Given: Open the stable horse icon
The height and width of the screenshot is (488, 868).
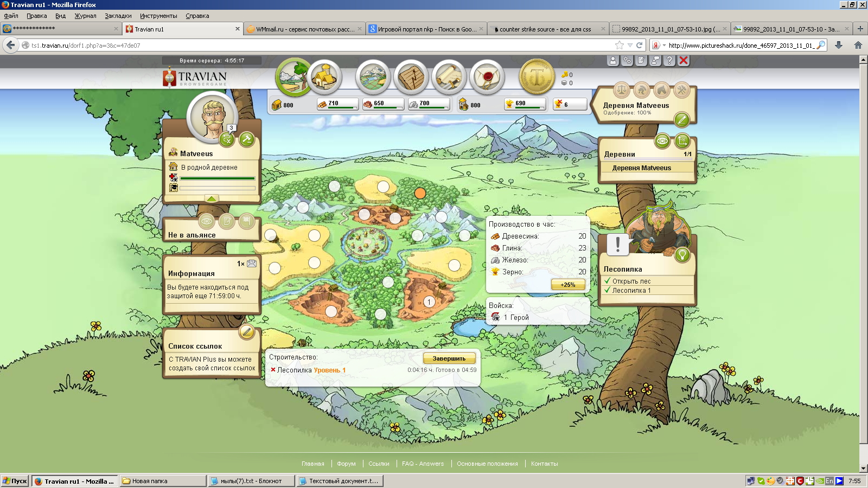Looking at the screenshot, I should pos(662,90).
